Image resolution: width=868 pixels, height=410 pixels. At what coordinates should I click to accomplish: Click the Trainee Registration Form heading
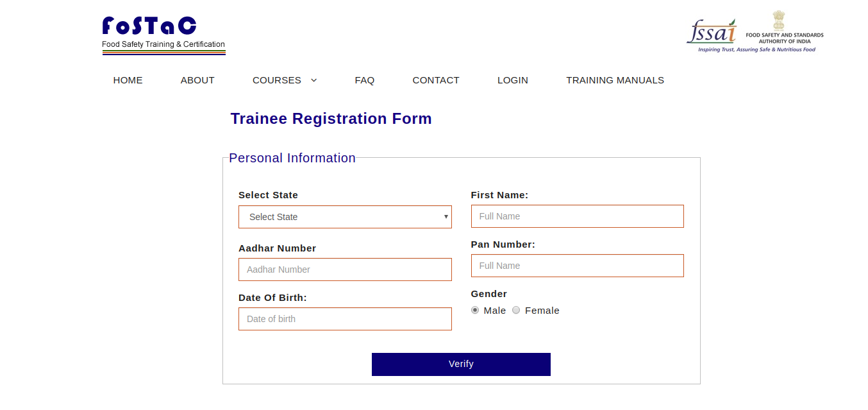point(331,119)
